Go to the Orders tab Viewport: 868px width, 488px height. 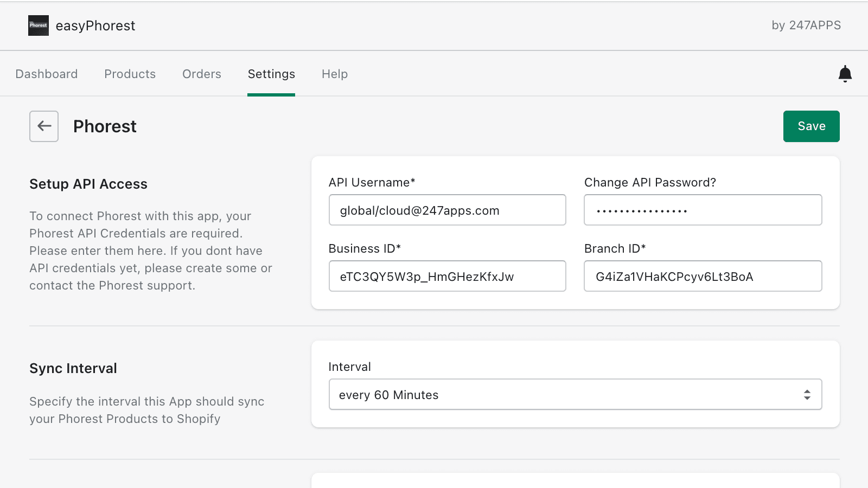click(x=202, y=74)
